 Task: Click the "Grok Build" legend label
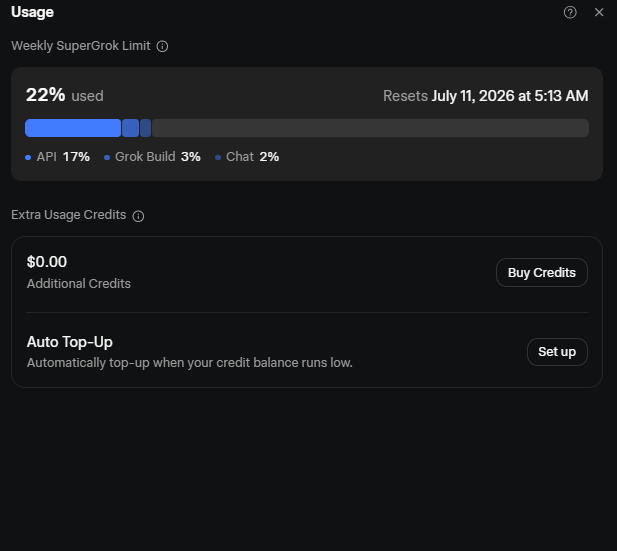coord(145,157)
